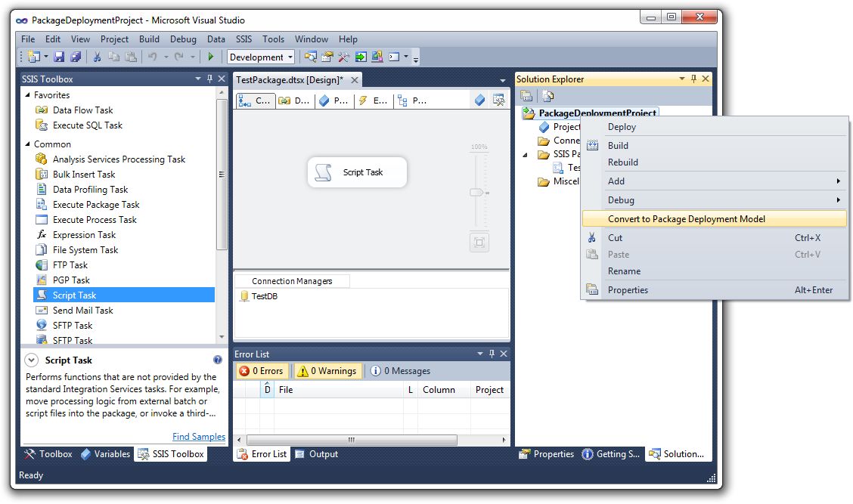Toggle the 0 Messages filter button
Viewport: 853px width, 504px height.
[400, 371]
